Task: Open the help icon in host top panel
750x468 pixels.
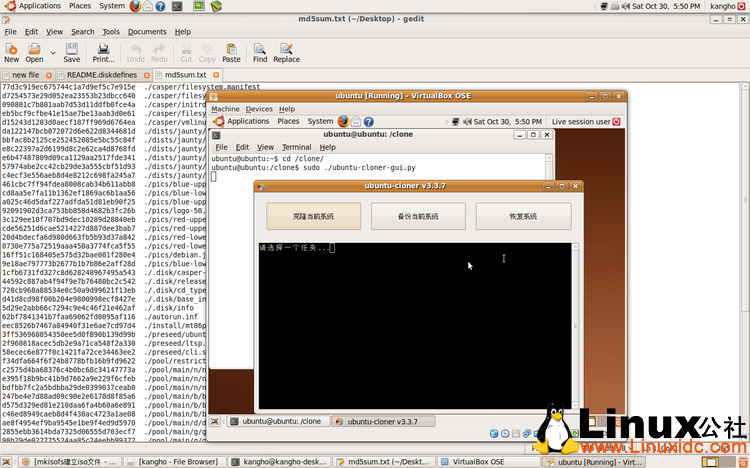Action: (x=160, y=6)
